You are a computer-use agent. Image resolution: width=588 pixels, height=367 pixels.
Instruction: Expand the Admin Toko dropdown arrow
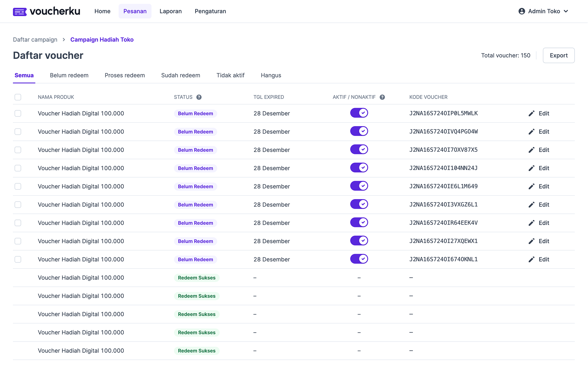566,11
